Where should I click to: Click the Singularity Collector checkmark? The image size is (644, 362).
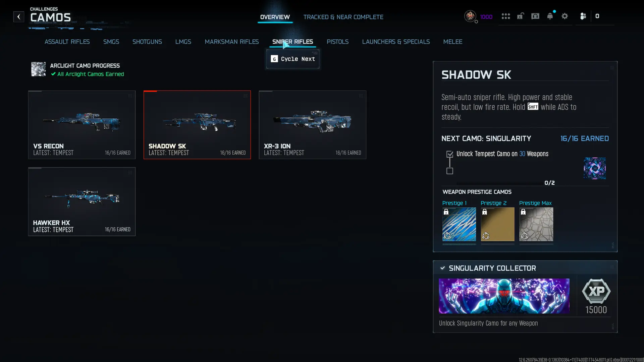click(442, 268)
